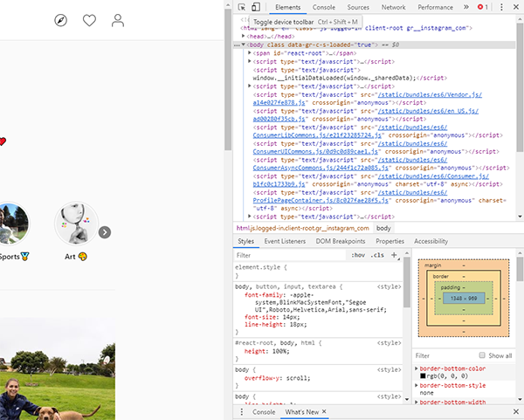Toggle the .cls class editor button
Screen dimensions: 524x420
(377, 255)
